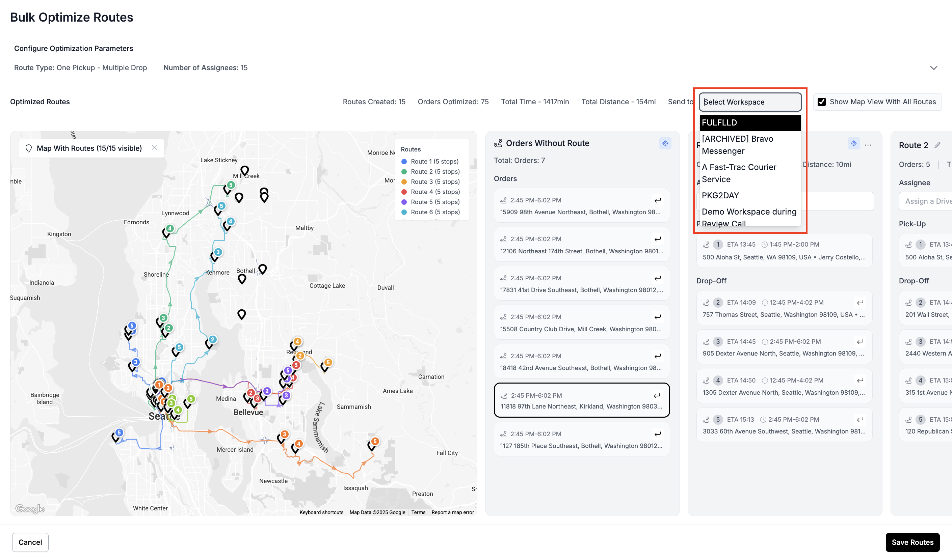Click locate icon in Orders Without Route panel
This screenshot has height=560, width=952.
[x=665, y=143]
